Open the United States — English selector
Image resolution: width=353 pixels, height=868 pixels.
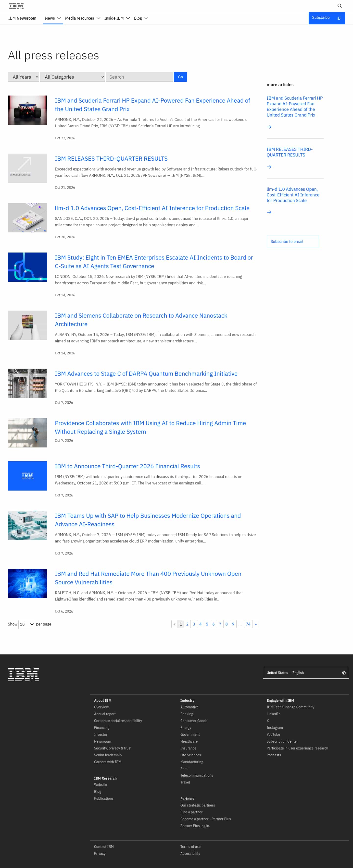pos(306,673)
